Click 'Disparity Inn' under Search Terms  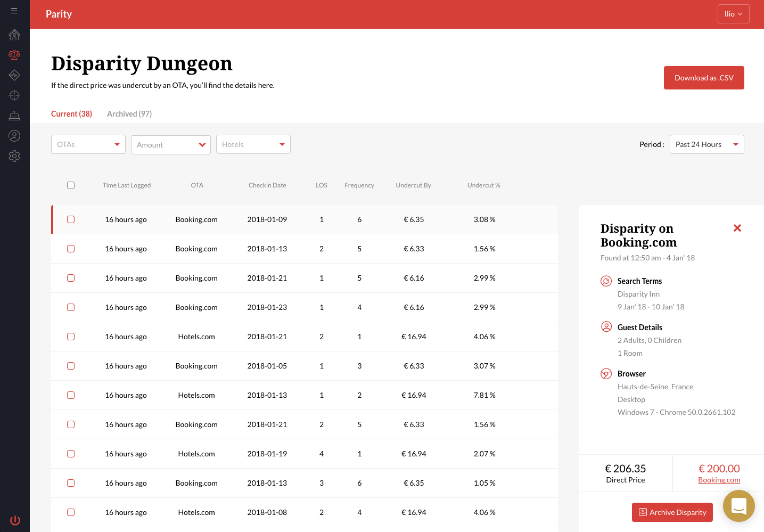point(638,294)
